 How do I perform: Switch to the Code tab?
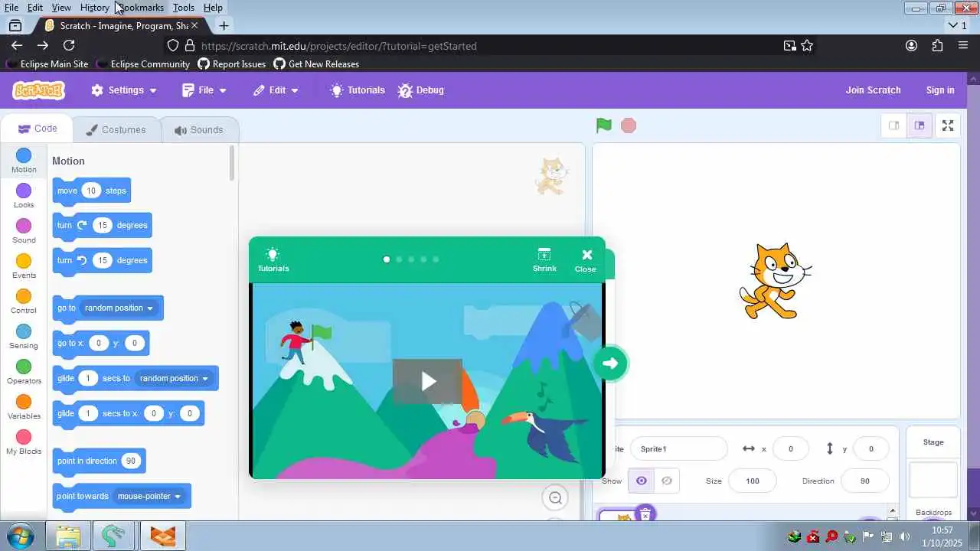click(37, 129)
